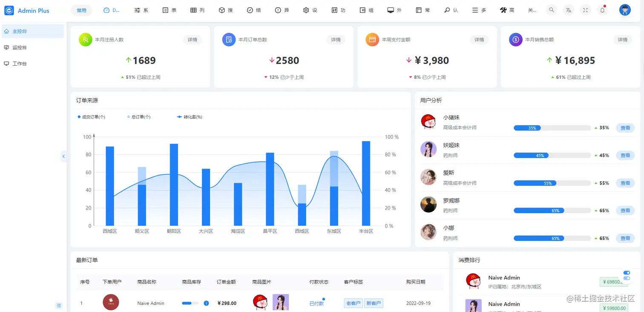Toggle the 总订单(个) legend series
Viewport: 644px width, 312px height.
pos(139,117)
